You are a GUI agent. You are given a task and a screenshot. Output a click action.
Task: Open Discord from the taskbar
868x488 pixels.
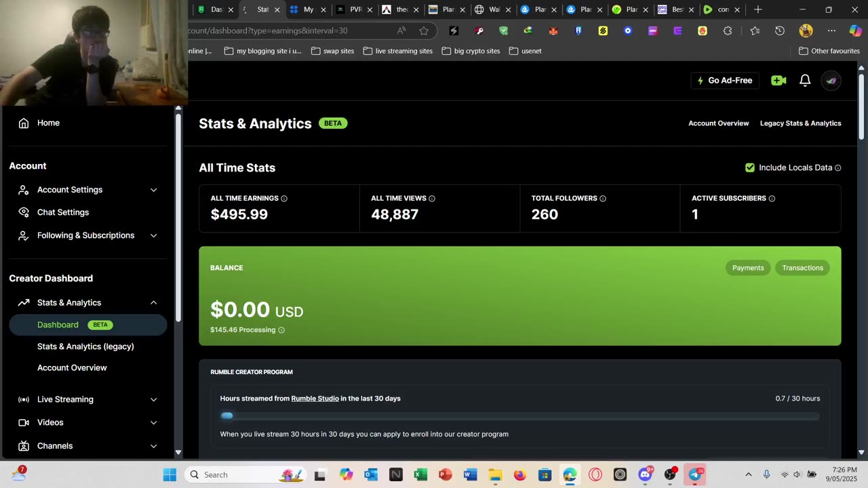click(x=645, y=474)
